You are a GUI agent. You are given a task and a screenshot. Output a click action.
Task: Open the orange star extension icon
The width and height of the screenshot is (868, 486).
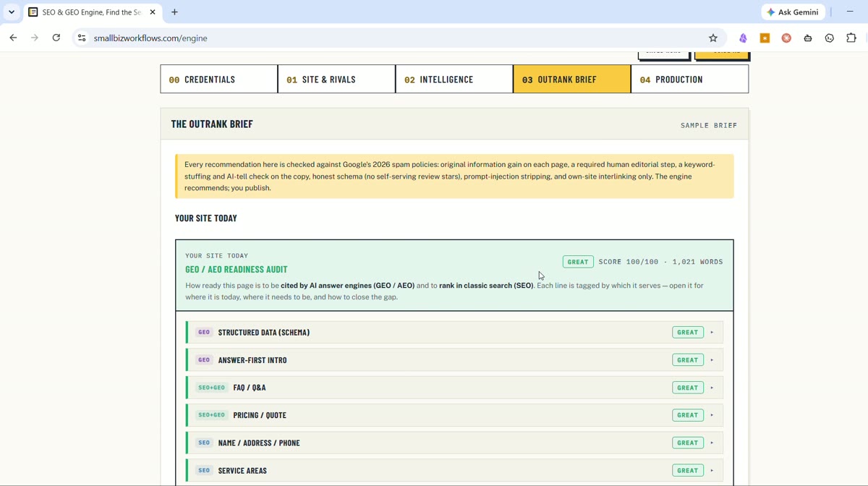(765, 38)
